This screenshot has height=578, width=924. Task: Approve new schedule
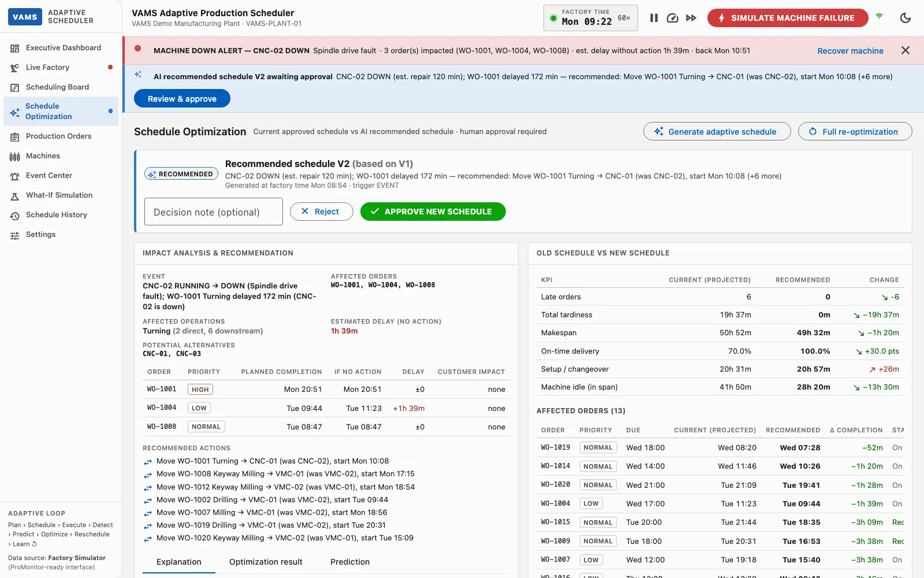(433, 212)
